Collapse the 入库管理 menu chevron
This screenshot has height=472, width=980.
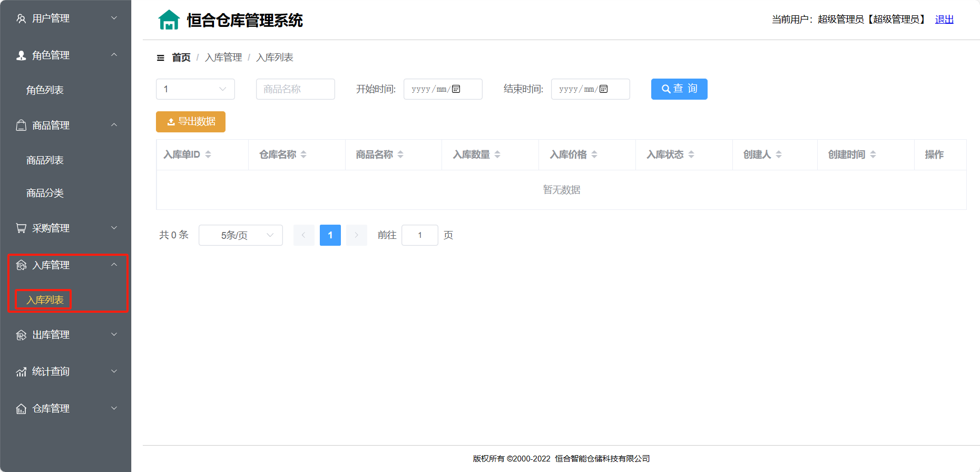click(114, 265)
